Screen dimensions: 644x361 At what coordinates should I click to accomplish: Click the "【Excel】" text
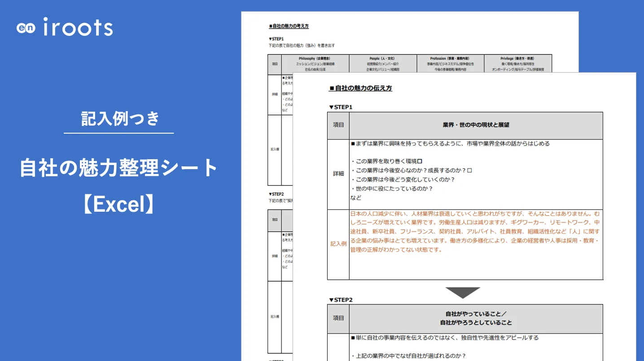(x=119, y=205)
